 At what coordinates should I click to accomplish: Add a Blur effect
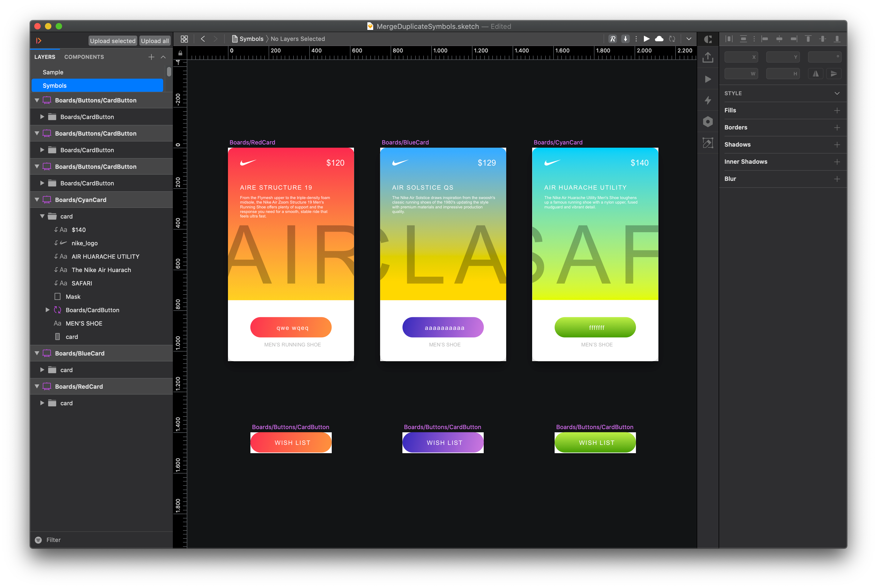pyautogui.click(x=837, y=179)
